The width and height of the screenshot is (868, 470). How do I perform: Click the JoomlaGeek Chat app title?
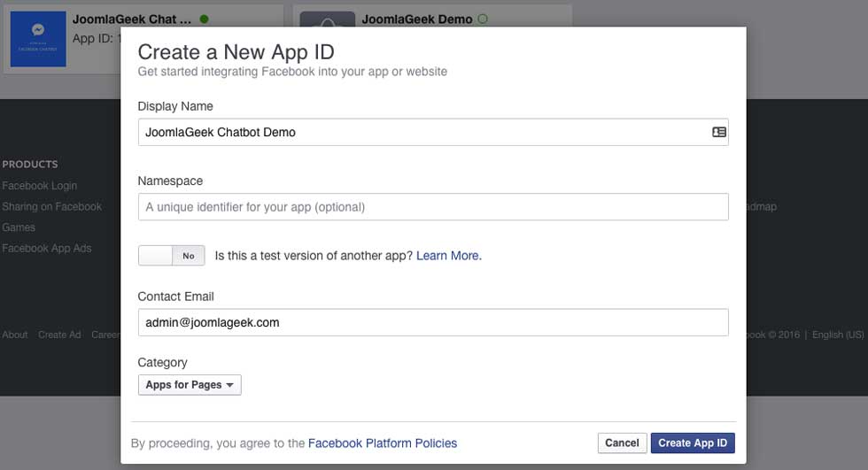tap(132, 19)
